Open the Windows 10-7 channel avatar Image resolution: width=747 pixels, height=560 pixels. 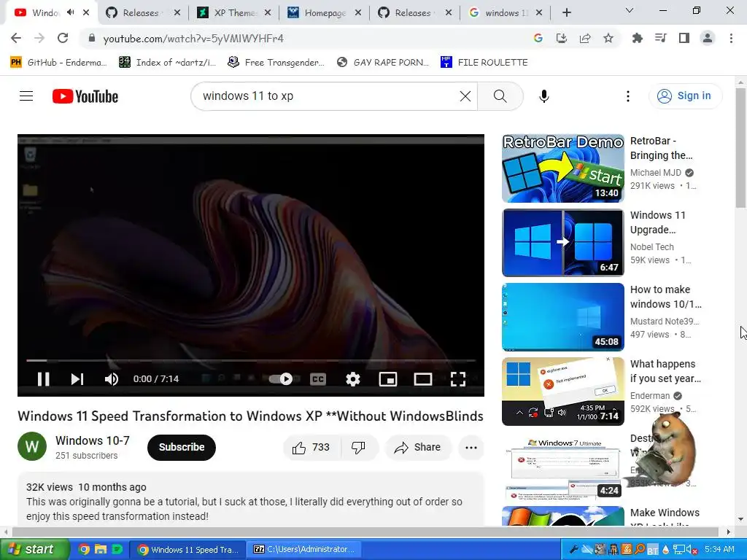tap(32, 447)
